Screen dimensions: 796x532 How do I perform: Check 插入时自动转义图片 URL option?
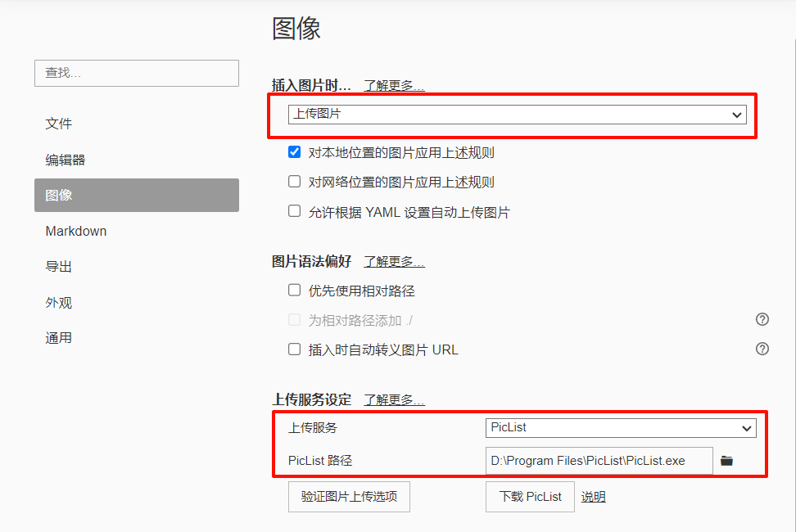pyautogui.click(x=295, y=349)
